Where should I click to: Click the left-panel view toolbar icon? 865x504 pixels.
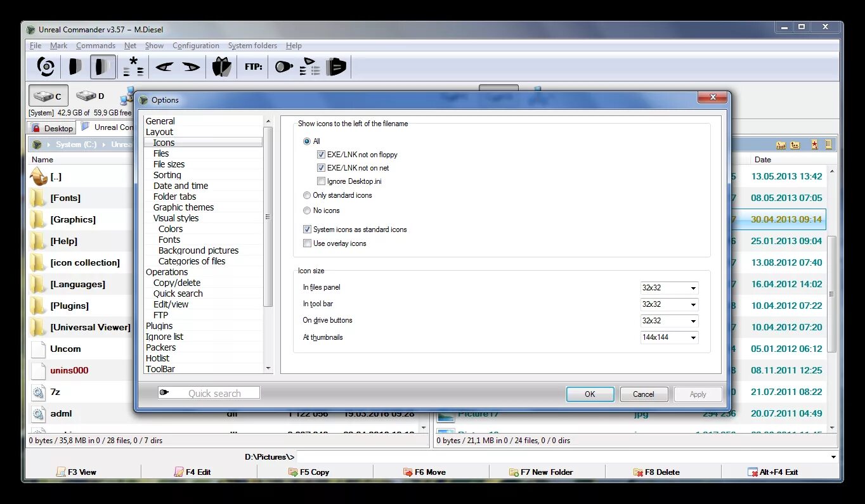(75, 66)
